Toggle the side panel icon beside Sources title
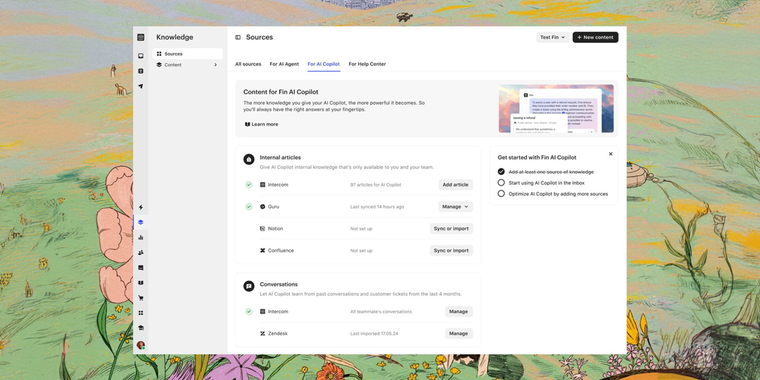 (x=238, y=37)
